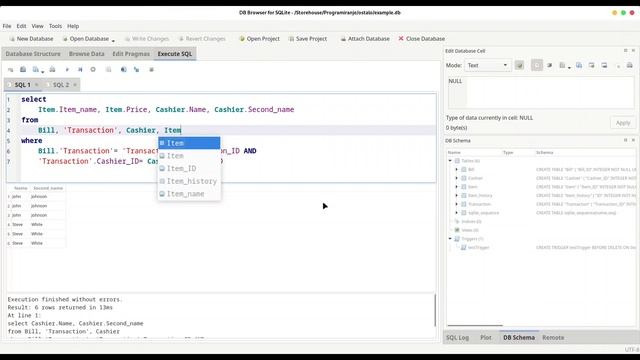
Task: Click the blue import icon in cell editor
Action: 579,65
